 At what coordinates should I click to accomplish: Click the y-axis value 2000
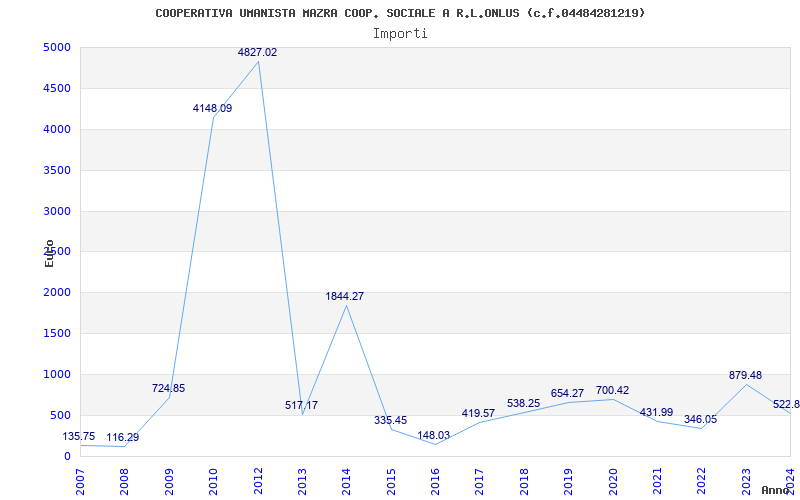(x=57, y=292)
